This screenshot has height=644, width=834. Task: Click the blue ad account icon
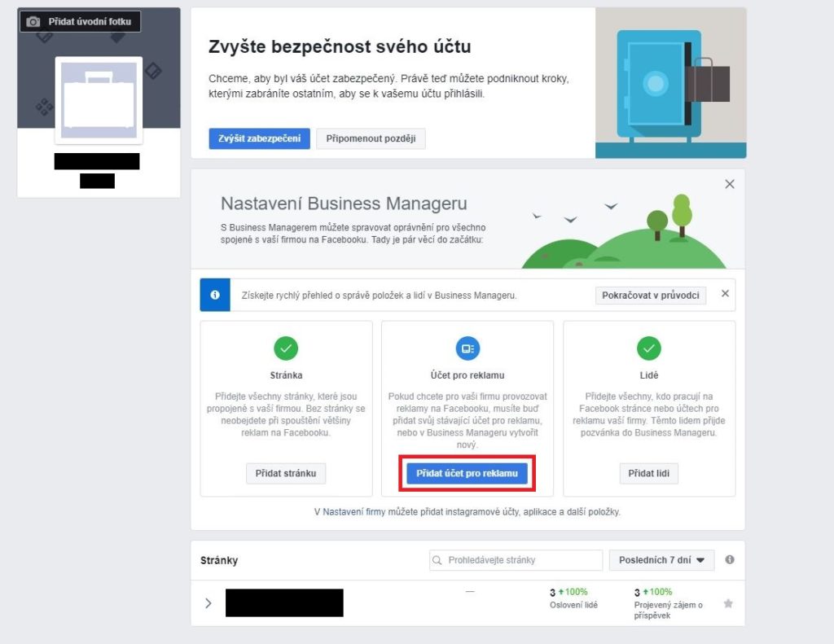pyautogui.click(x=467, y=348)
